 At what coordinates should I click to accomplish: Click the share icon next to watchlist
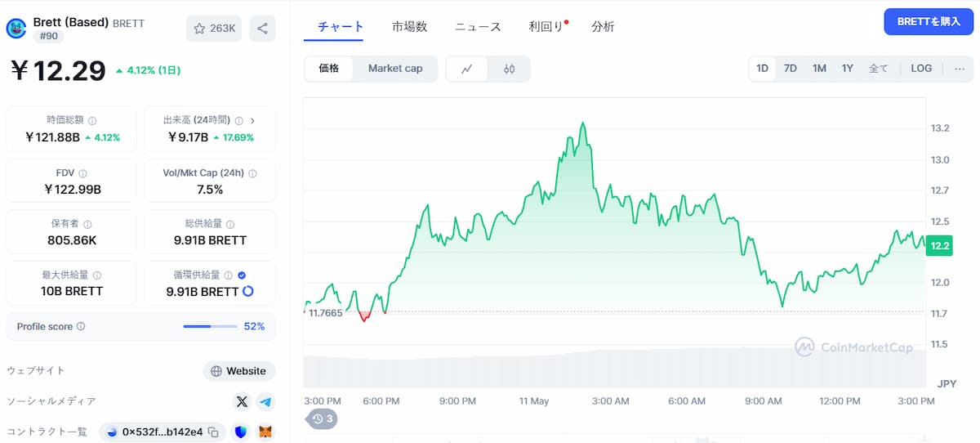click(262, 29)
